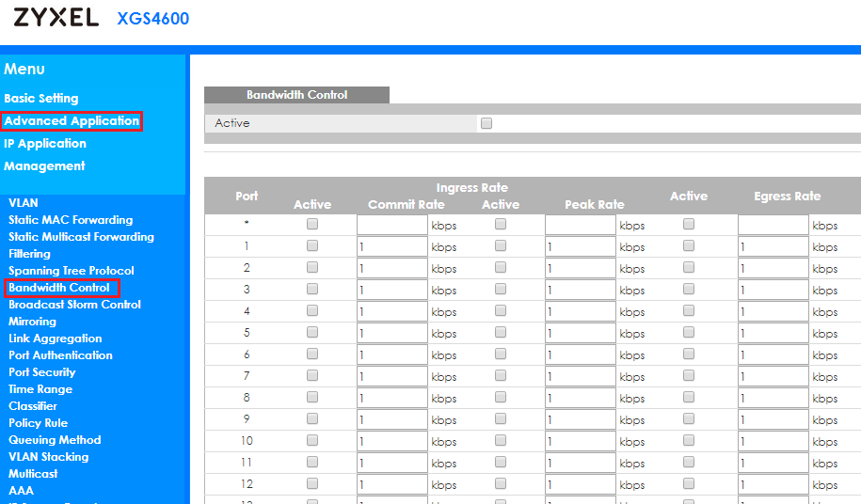Screen dimensions: 861x504
Task: Open Broadcast Storm Control page
Action: pyautogui.click(x=74, y=305)
